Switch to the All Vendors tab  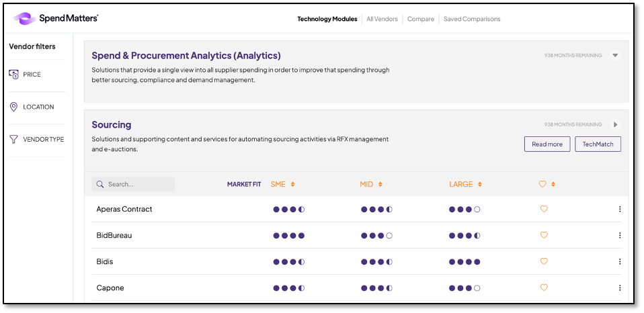(382, 19)
